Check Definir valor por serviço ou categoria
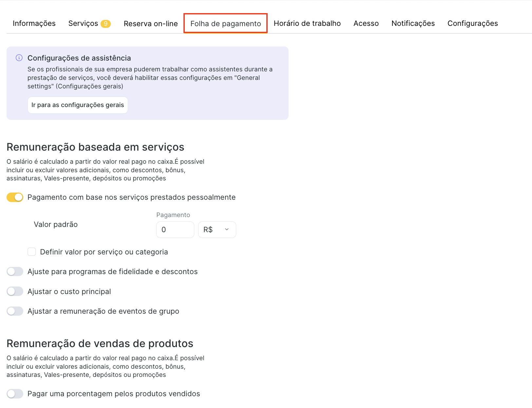Viewport: 532px width, 408px height. click(32, 252)
